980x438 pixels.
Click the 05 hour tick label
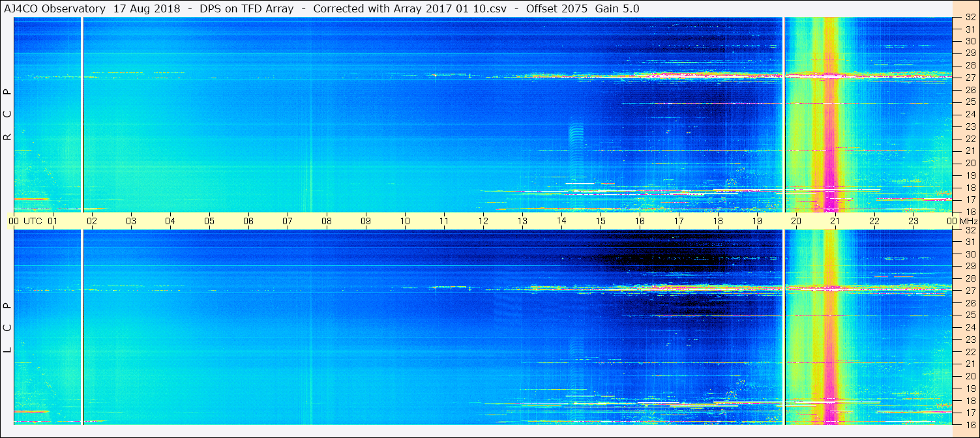(209, 221)
